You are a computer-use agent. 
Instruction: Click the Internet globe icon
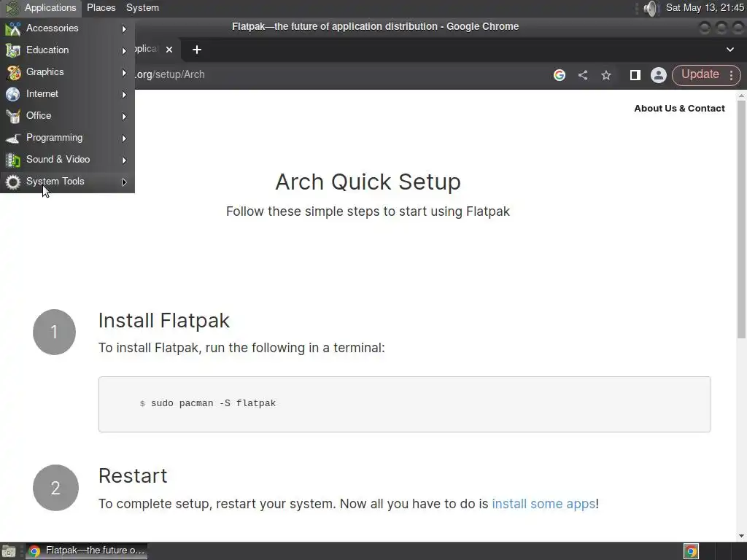click(13, 94)
